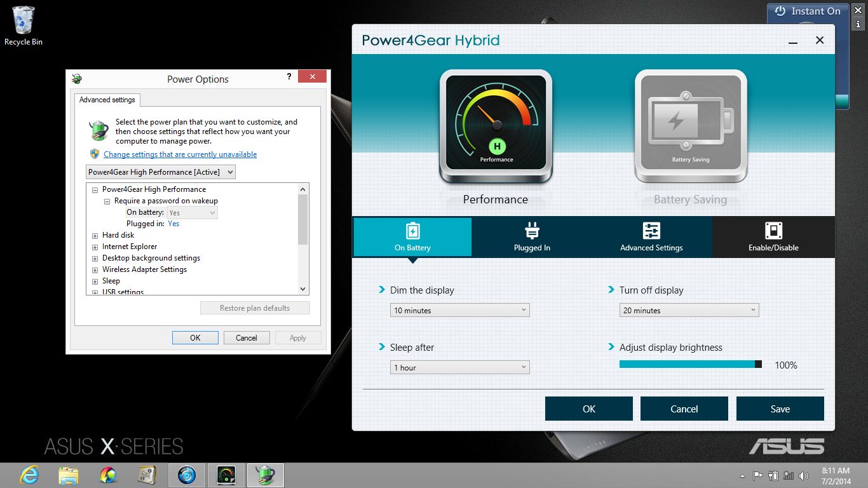Viewport: 868px width, 488px height.
Task: Click the shield icon beside Change settings link
Action: 95,154
